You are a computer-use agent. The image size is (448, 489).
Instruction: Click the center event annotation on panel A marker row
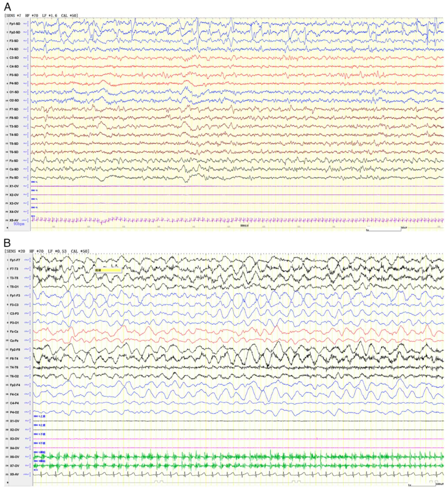tap(244, 226)
